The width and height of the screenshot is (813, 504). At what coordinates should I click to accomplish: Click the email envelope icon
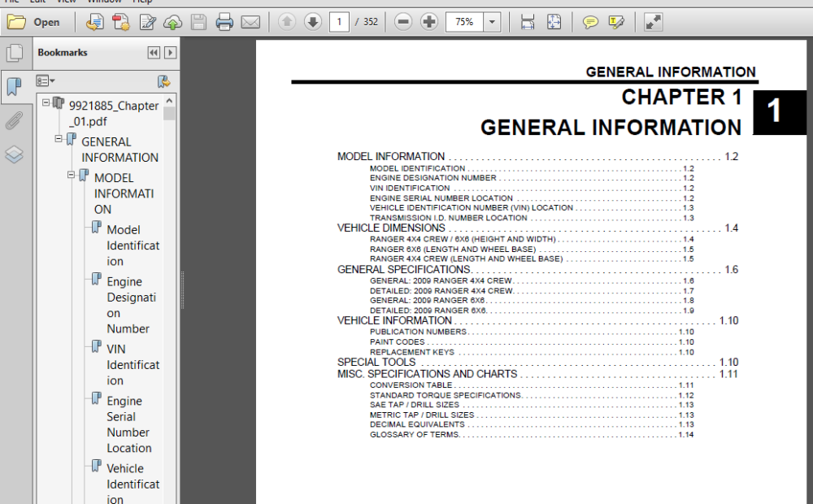point(251,22)
